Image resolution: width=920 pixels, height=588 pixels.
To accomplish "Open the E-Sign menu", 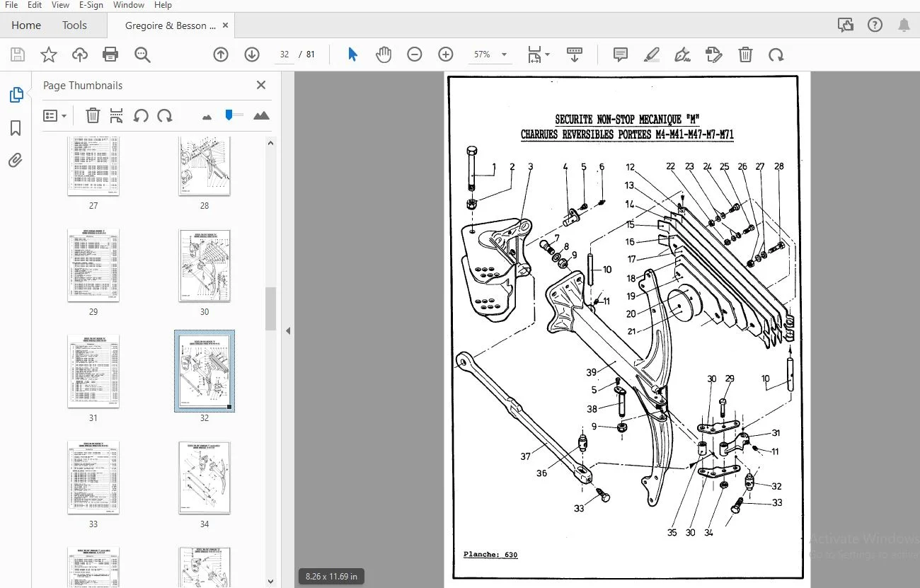I will (91, 5).
